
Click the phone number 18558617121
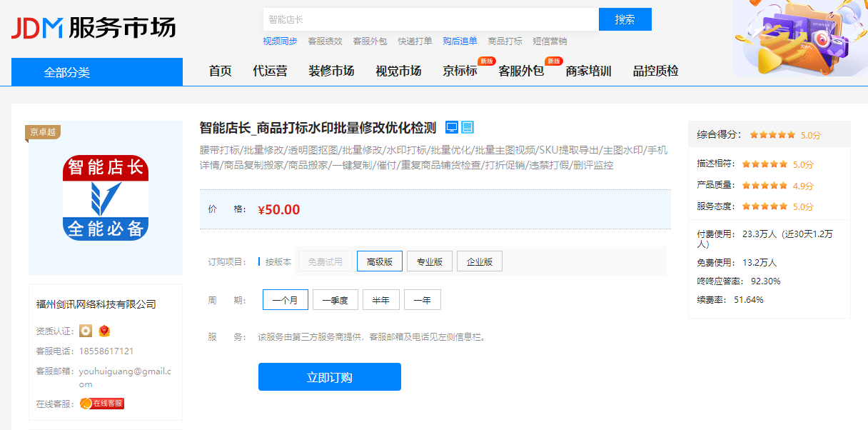tap(106, 351)
